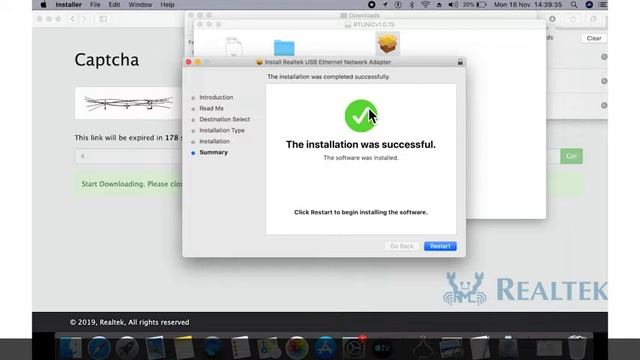Click "The installation was successful." heading
Screen dimensions: 640x360
point(361,144)
